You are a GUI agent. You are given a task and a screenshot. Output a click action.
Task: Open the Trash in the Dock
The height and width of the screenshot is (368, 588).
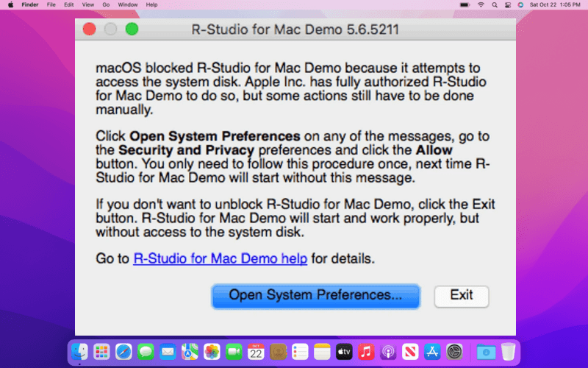[x=508, y=353]
